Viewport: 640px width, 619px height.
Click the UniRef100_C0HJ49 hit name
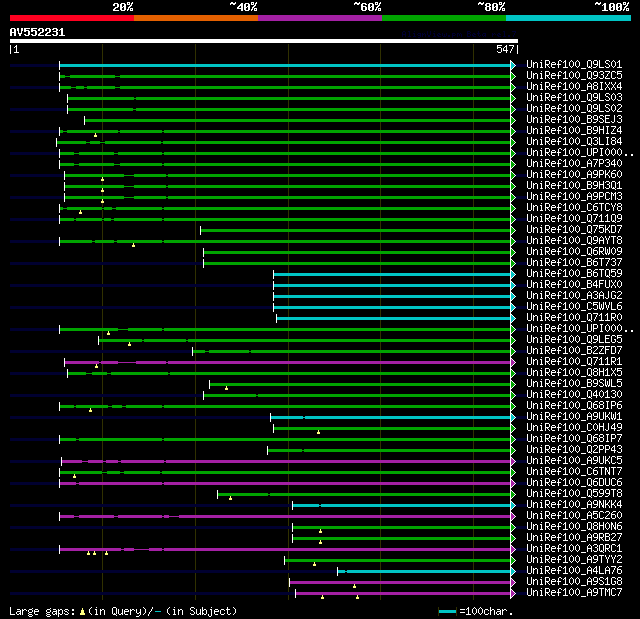574,428
